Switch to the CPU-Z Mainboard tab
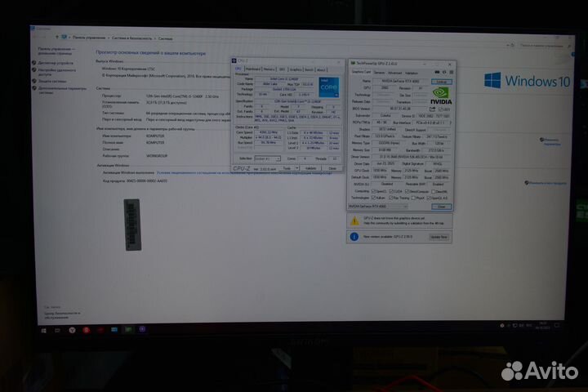 click(252, 69)
